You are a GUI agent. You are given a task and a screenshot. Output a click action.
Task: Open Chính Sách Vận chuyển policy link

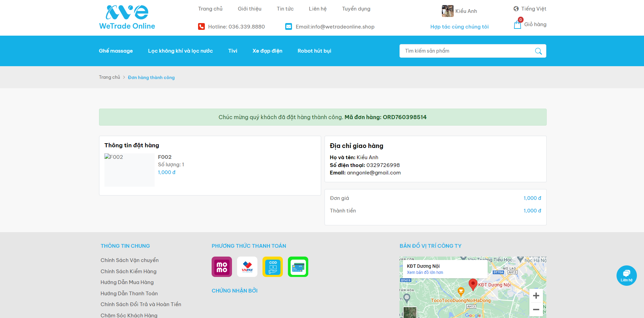click(130, 260)
